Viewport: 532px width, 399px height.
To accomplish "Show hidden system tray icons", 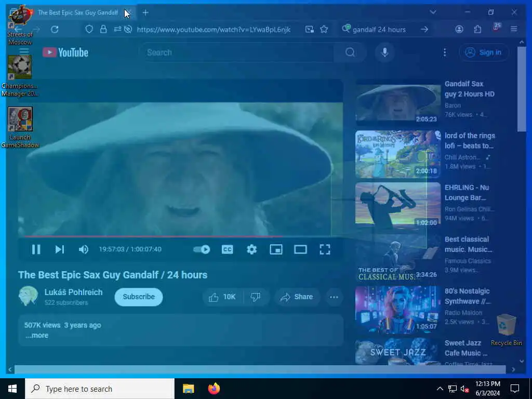I will [x=440, y=389].
